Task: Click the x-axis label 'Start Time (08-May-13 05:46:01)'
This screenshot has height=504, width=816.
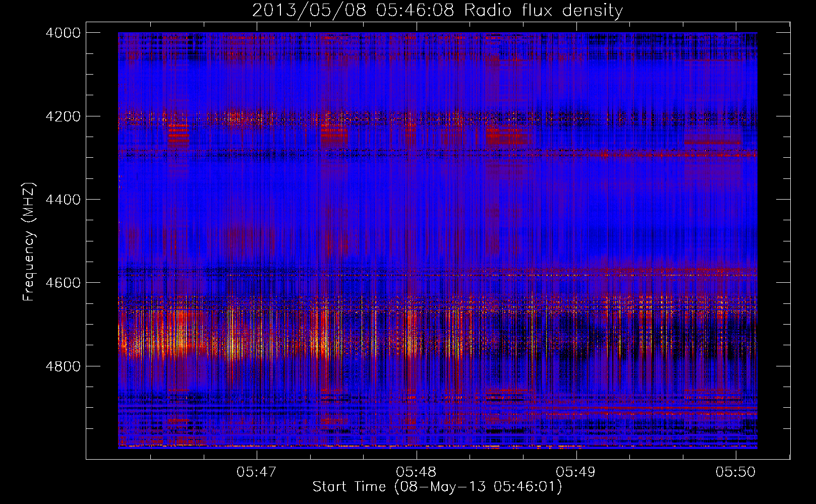Action: pos(437,487)
